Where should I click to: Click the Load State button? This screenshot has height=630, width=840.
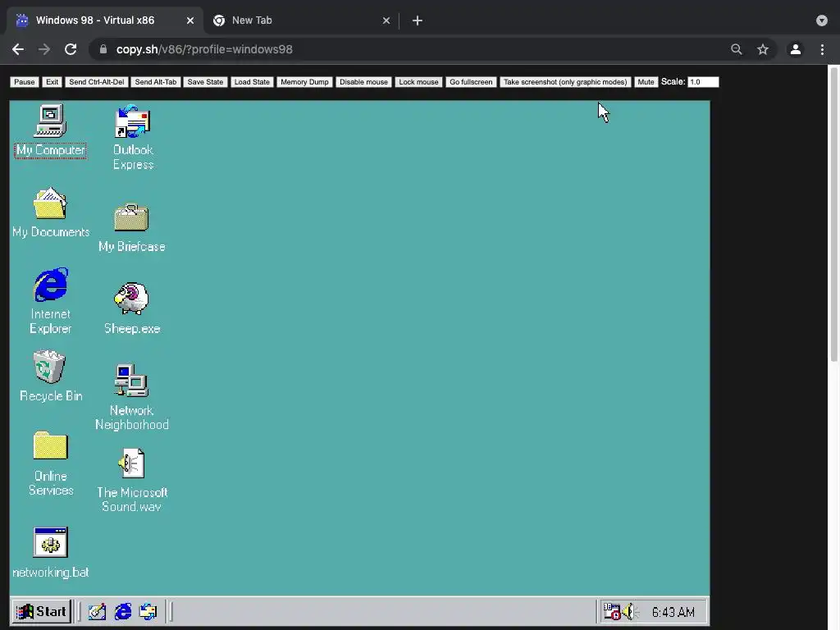[252, 82]
